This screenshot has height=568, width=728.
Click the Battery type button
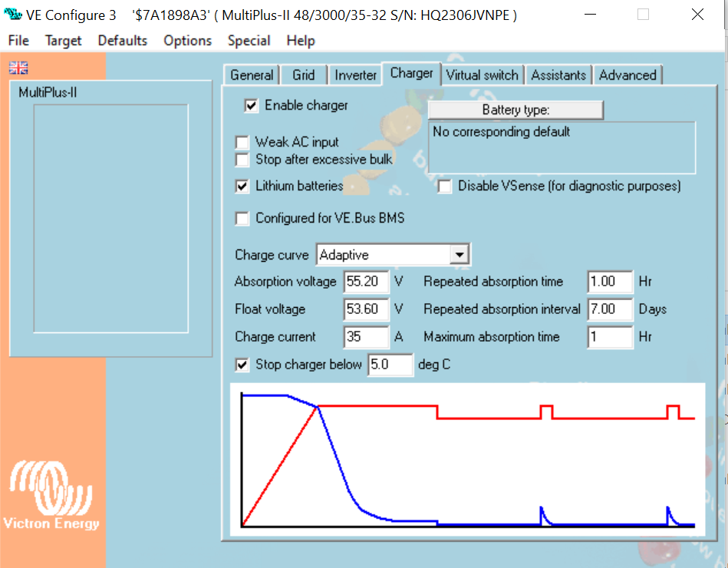(516, 110)
